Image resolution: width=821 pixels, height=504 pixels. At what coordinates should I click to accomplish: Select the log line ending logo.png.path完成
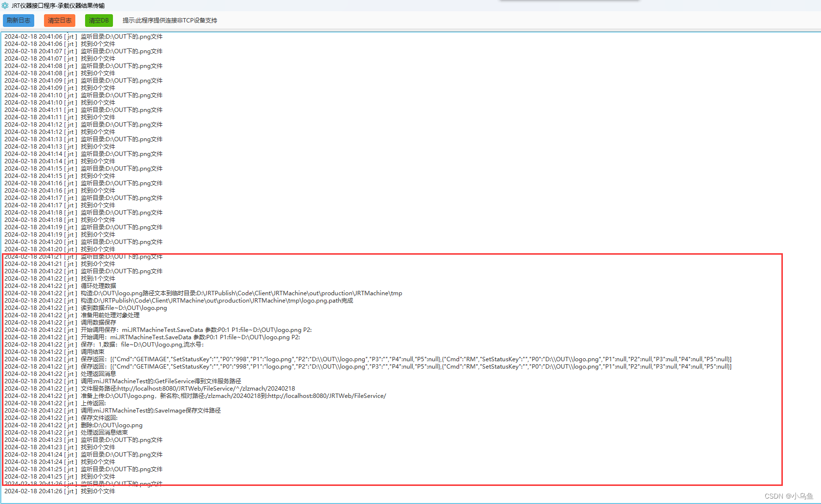pyautogui.click(x=178, y=301)
